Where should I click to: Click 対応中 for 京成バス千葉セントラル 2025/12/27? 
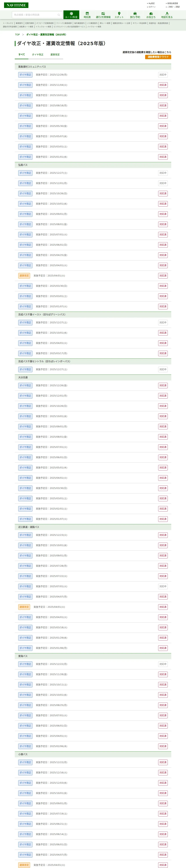163,369
